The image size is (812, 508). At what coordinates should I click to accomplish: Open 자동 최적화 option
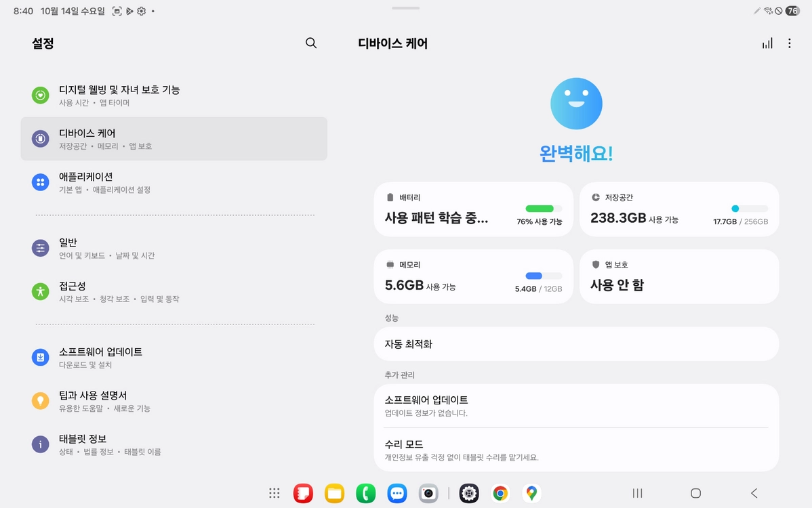click(x=576, y=344)
